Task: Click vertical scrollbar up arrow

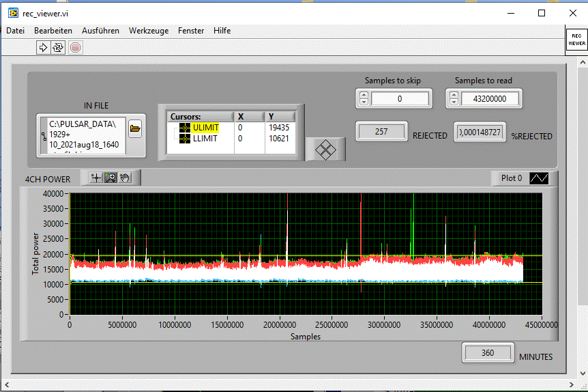Action: (583, 62)
